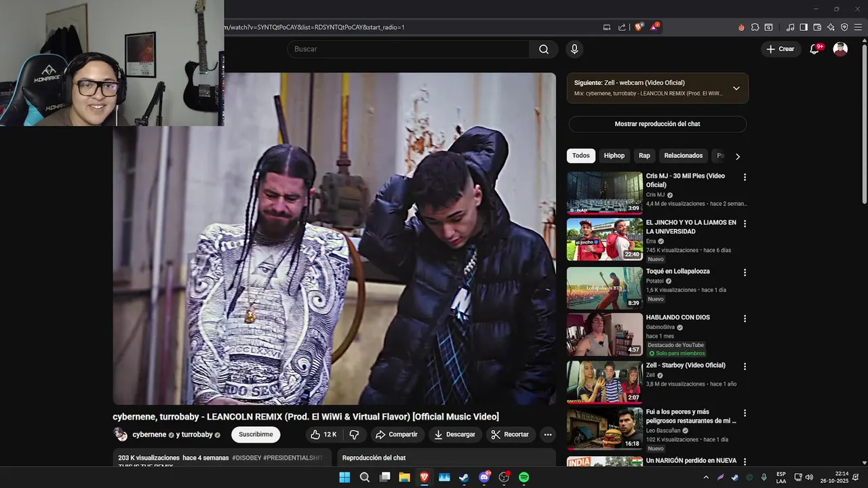This screenshot has width=868, height=488.
Task: Start voice search with microphone icon
Action: click(x=574, y=49)
